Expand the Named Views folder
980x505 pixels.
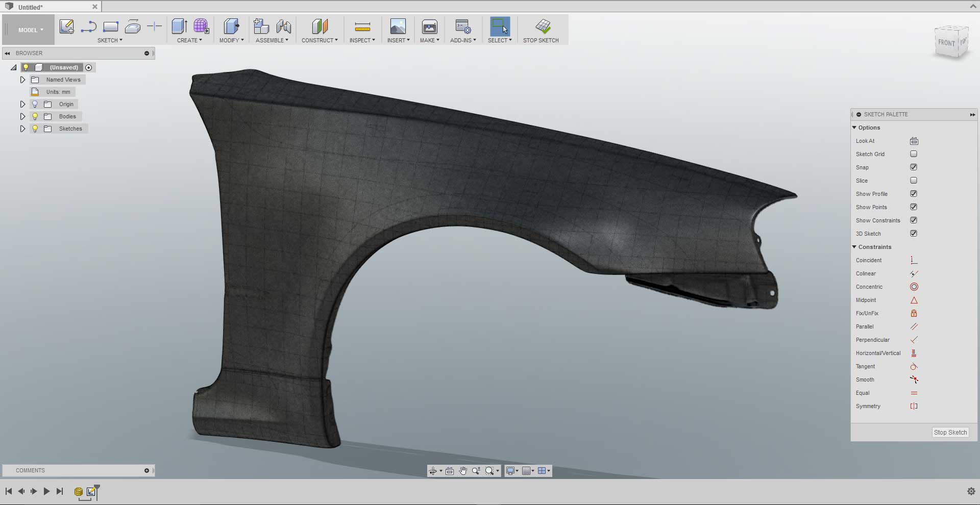point(22,80)
